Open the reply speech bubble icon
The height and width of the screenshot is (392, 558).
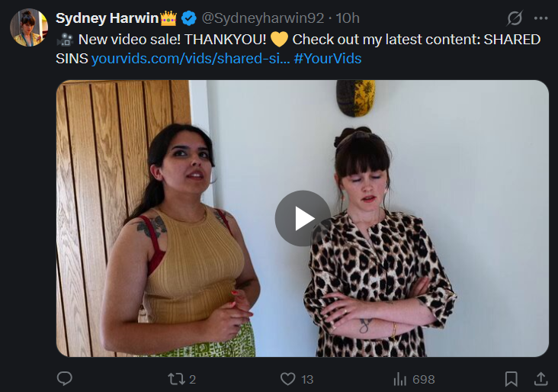click(x=64, y=378)
